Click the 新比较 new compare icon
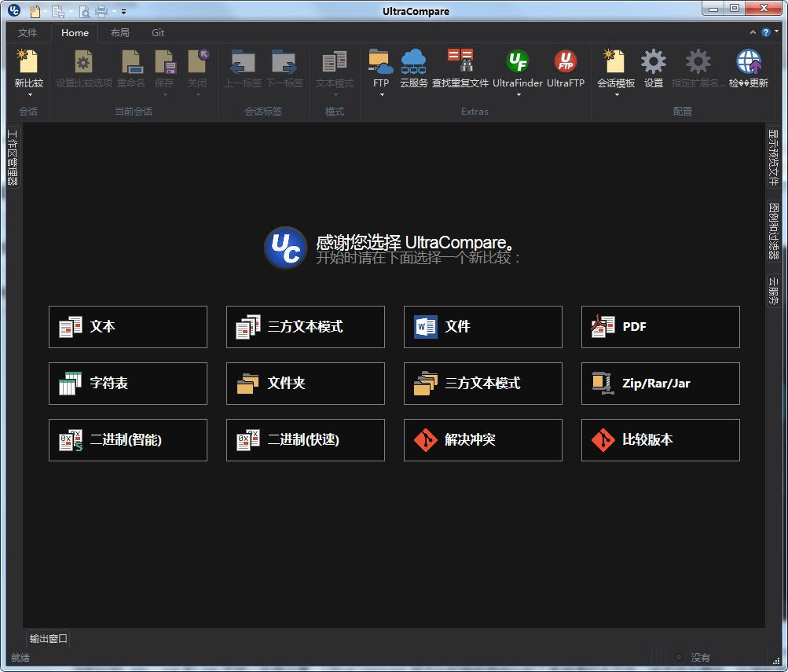Screen dimensions: 788x672 pyautogui.click(x=28, y=62)
